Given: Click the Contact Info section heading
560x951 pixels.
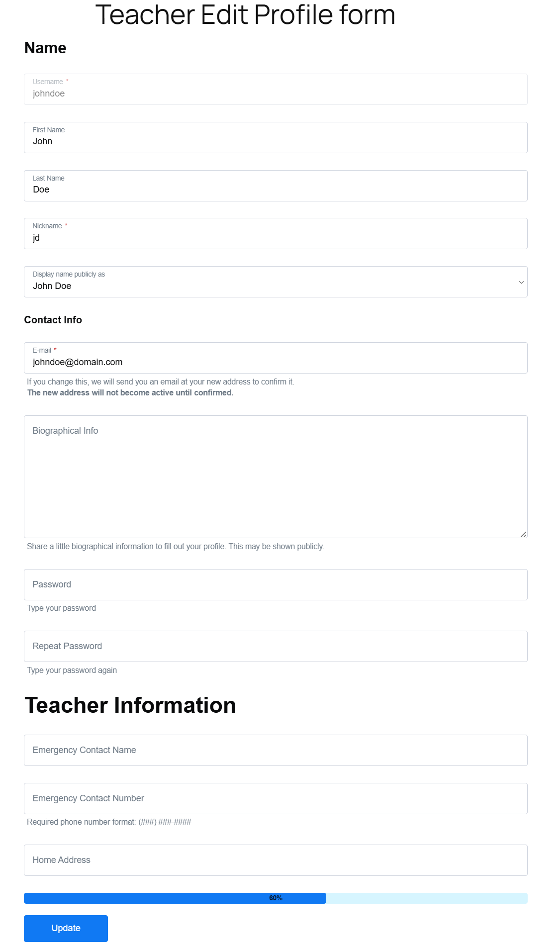Looking at the screenshot, I should coord(53,320).
